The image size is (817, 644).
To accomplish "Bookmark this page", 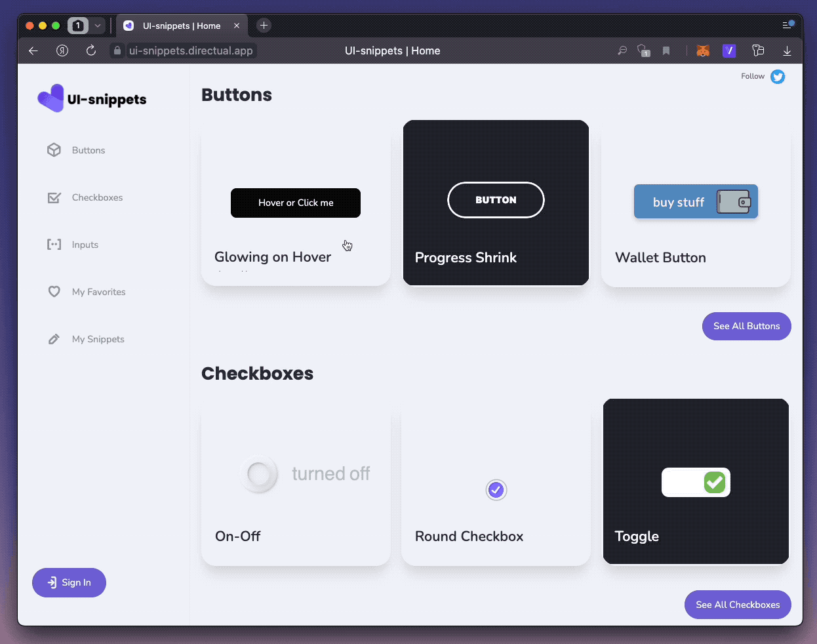I will (x=666, y=50).
